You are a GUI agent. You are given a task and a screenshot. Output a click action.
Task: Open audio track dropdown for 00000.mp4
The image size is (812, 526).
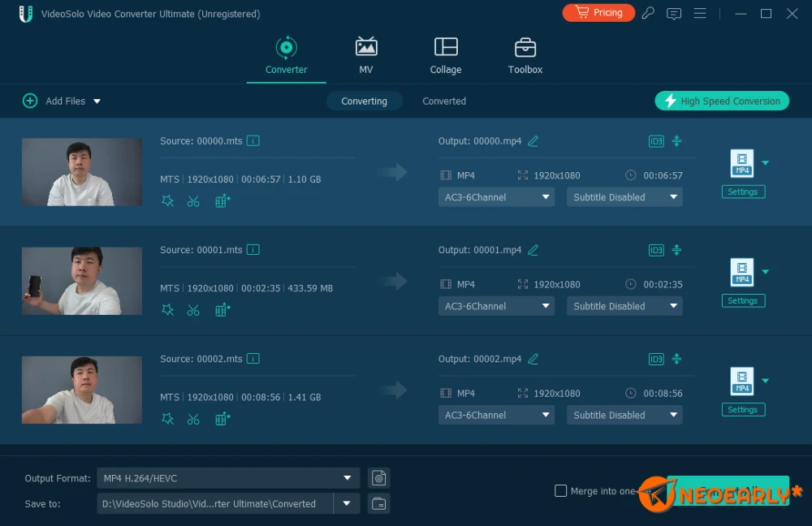click(496, 197)
